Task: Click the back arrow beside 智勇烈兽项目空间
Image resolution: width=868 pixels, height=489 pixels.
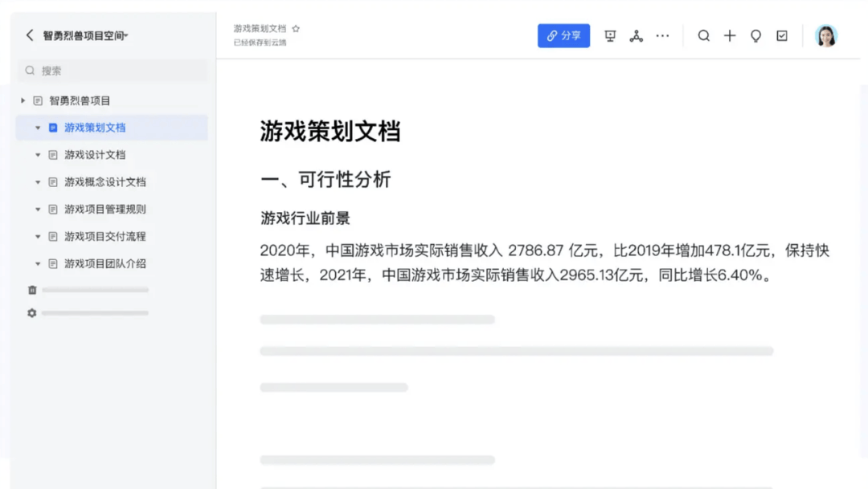Action: click(30, 35)
